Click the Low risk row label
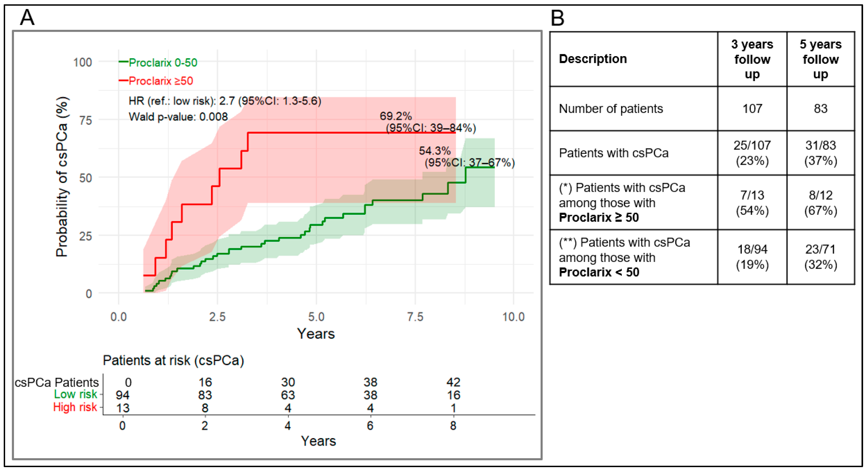This screenshot has height=473, width=868. coord(75,394)
